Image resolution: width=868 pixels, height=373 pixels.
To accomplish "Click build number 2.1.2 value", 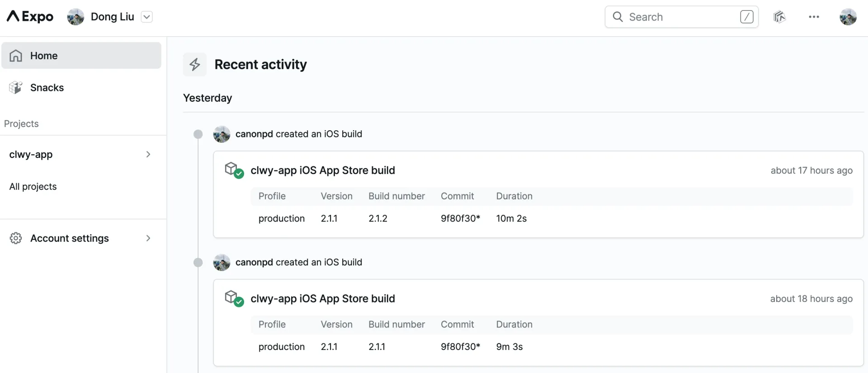I will (378, 218).
